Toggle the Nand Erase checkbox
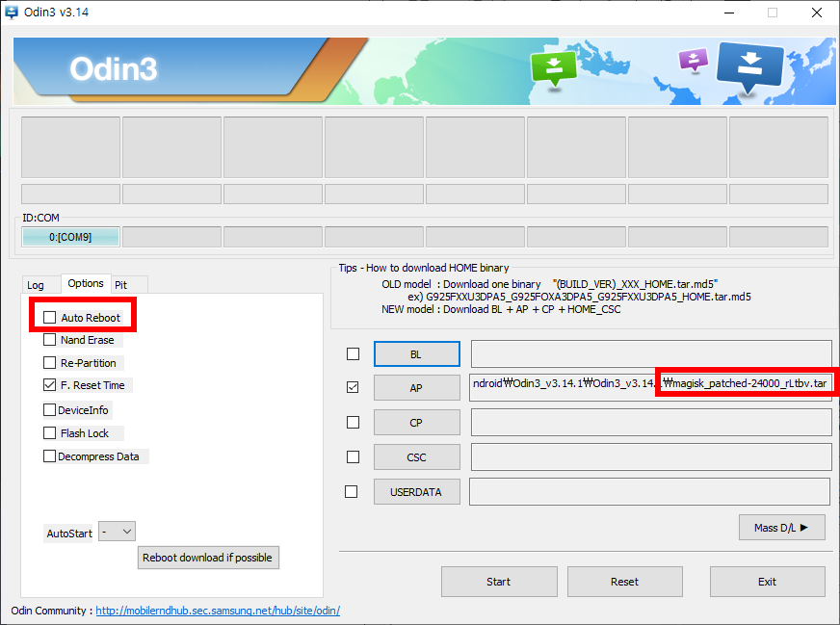 (49, 340)
